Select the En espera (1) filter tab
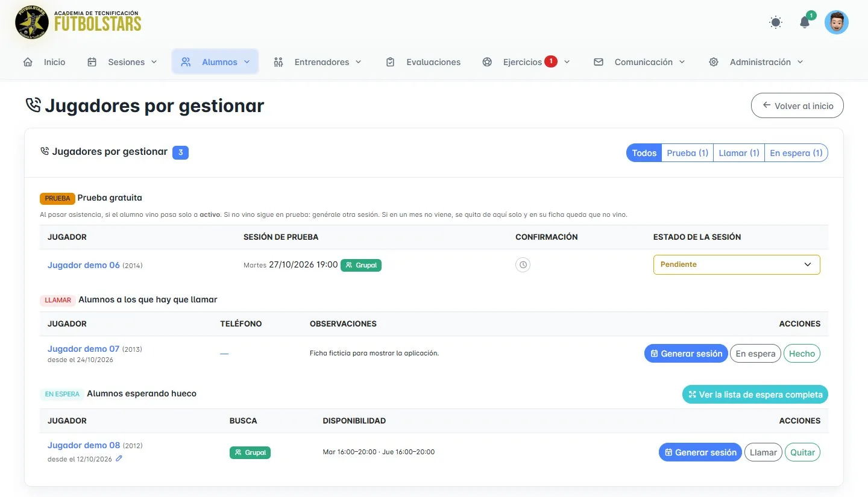 (x=796, y=153)
